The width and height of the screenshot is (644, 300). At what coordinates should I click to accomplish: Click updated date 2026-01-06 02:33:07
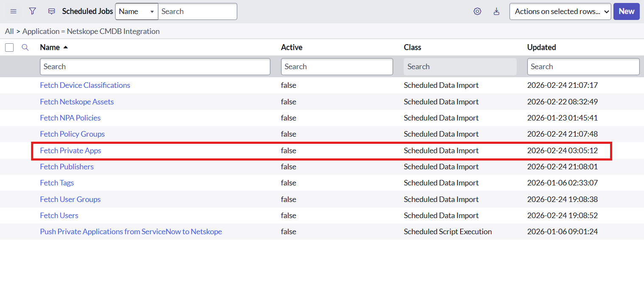pyautogui.click(x=562, y=183)
